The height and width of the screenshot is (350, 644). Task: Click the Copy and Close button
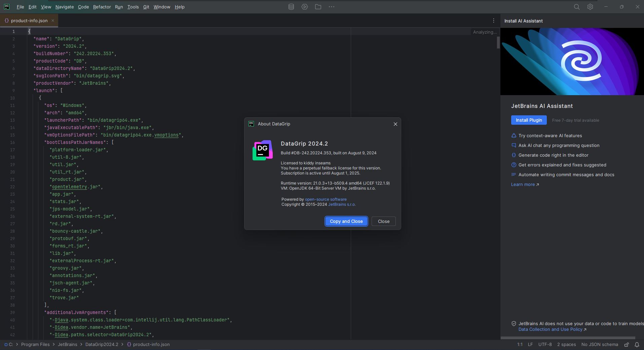coord(346,221)
